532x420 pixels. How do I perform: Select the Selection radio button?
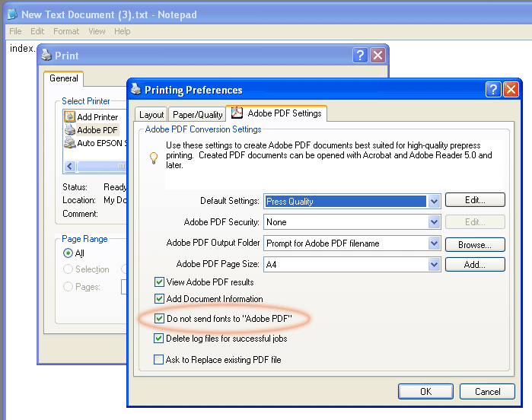tap(68, 269)
